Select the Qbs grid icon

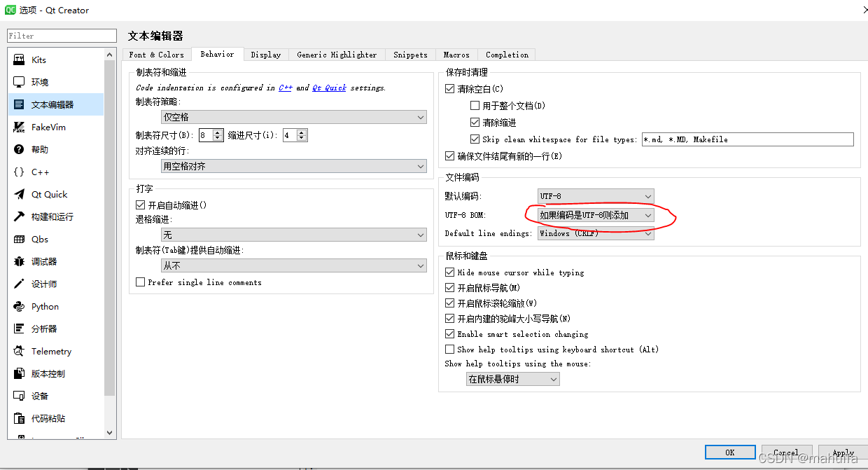coord(19,240)
